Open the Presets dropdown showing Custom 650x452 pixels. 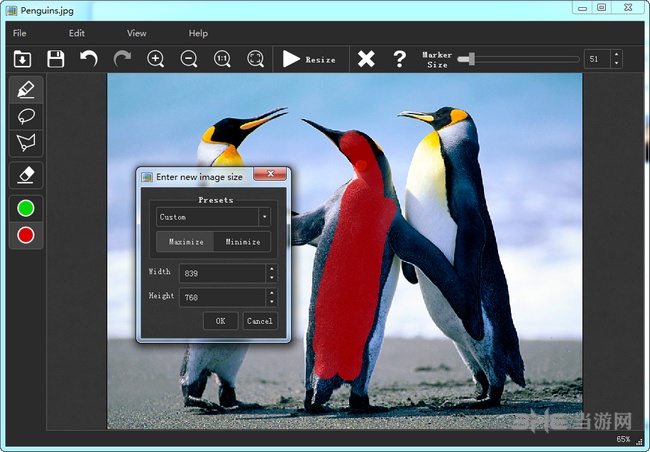click(x=214, y=217)
